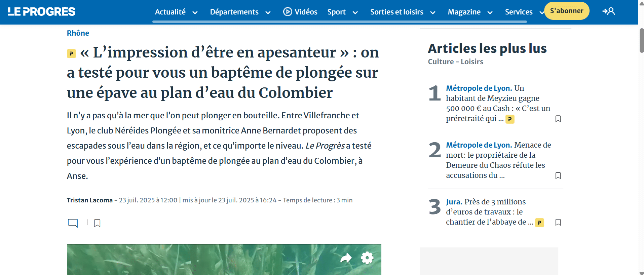644x275 pixels.
Task: Select the Magazine menu item
Action: [x=464, y=12]
